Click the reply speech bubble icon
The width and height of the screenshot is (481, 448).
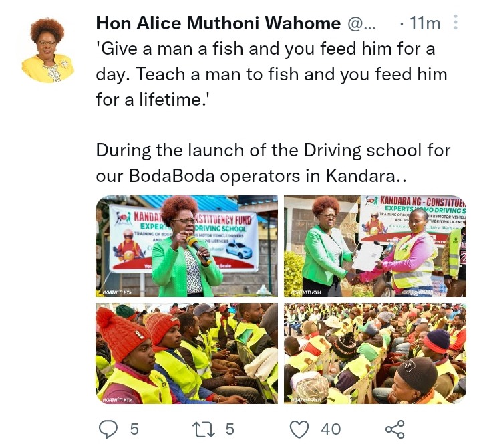108,429
